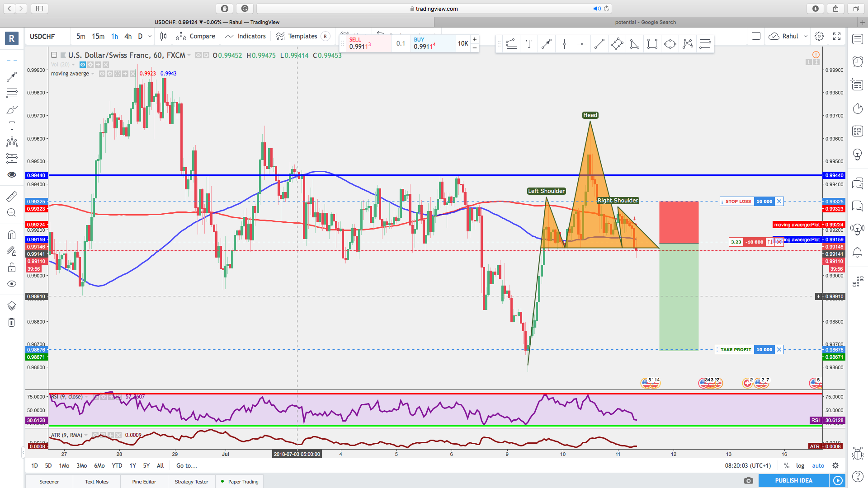This screenshot has width=868, height=488.
Task: Open chart settings gear icon
Action: (819, 36)
